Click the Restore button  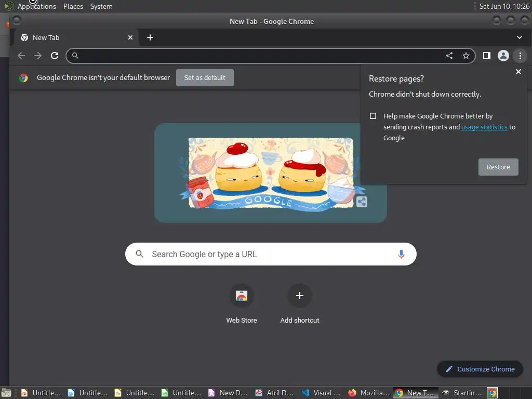click(x=498, y=167)
